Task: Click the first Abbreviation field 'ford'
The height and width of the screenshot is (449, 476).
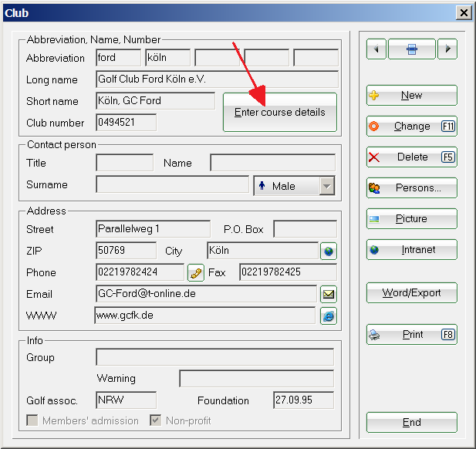Action: [118, 57]
